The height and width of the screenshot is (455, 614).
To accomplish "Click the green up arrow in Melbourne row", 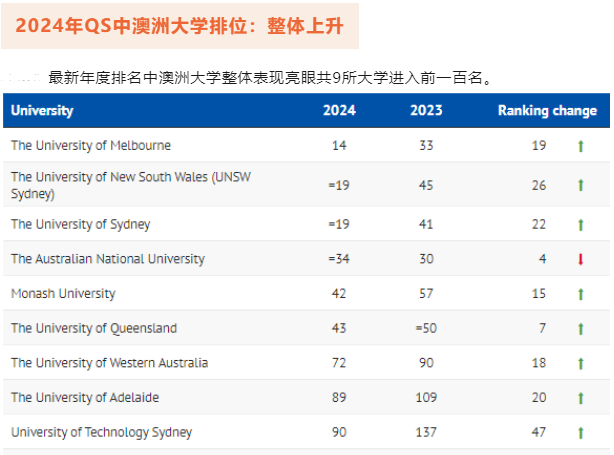I will [x=581, y=146].
